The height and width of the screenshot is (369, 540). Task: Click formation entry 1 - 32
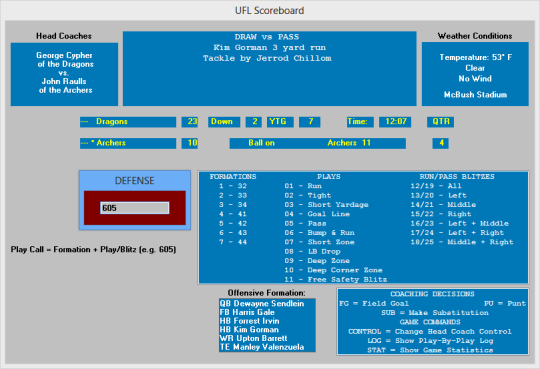click(x=233, y=186)
